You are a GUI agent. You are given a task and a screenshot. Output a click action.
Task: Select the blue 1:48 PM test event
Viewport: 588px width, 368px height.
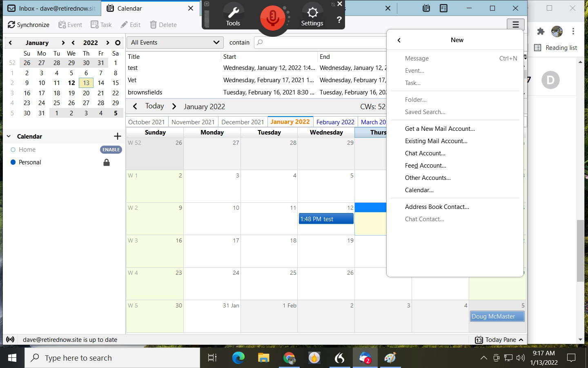click(x=326, y=219)
